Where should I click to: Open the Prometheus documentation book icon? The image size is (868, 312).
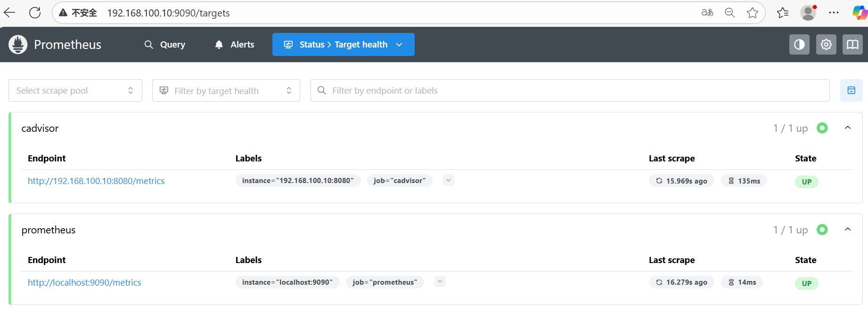tap(852, 45)
